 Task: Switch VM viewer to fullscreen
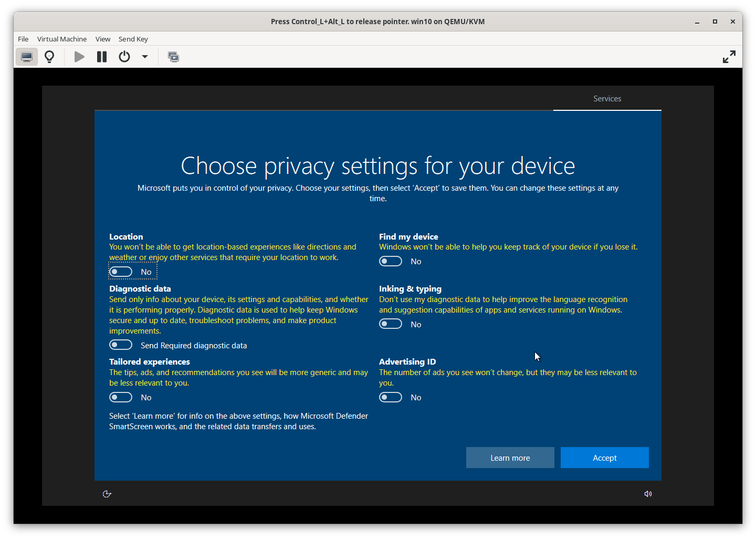tap(729, 57)
